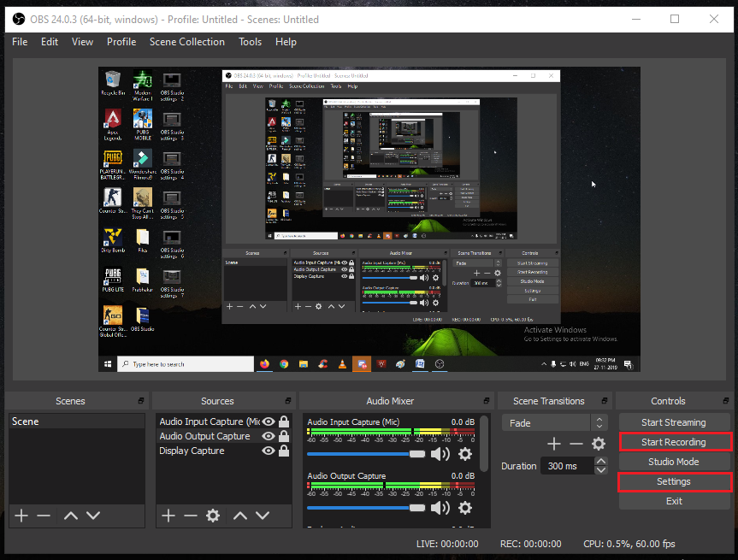Remove selected scene with minus icon
738x560 pixels.
(44, 516)
